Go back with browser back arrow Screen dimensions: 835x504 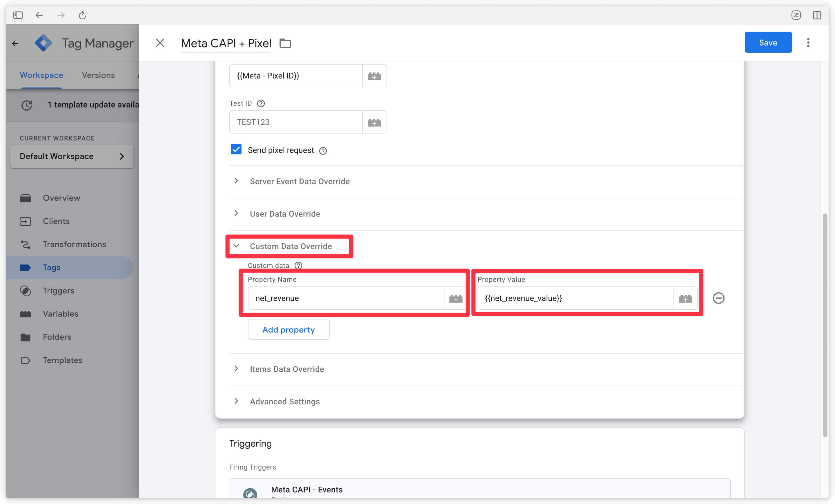(x=39, y=15)
